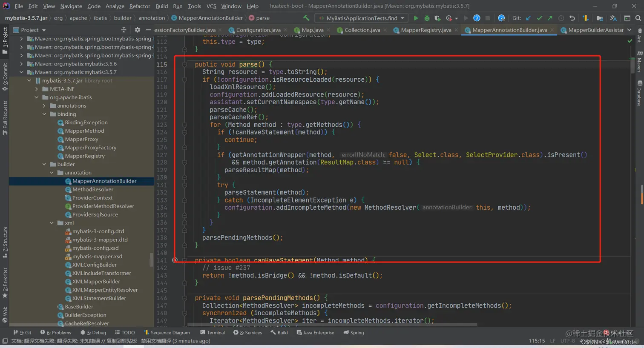644x348 pixels.
Task: Click the parse breadcrumb item
Action: click(x=259, y=18)
